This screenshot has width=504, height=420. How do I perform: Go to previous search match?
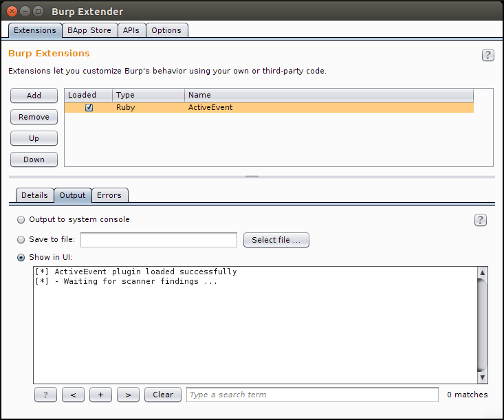pyautogui.click(x=74, y=395)
